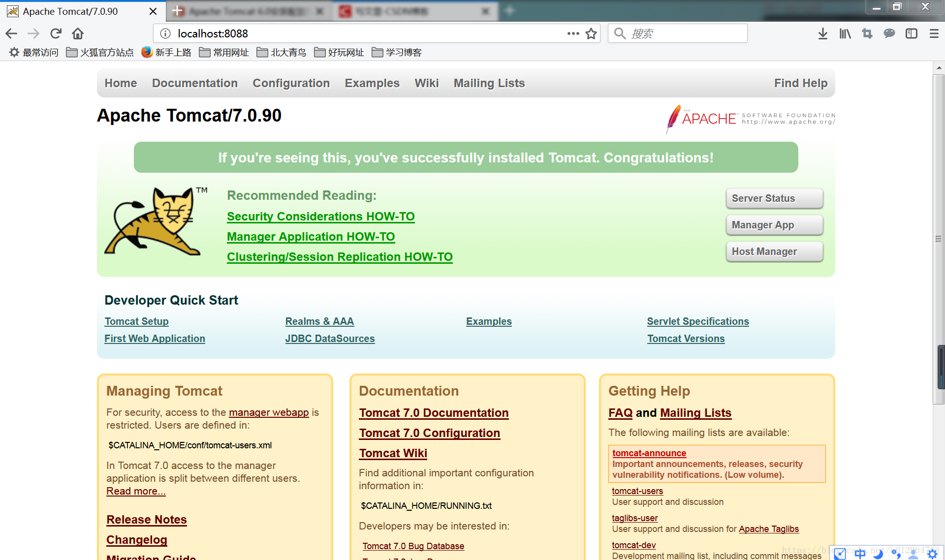Click Read more... in Managing Tomcat
945x560 pixels.
pos(136,491)
